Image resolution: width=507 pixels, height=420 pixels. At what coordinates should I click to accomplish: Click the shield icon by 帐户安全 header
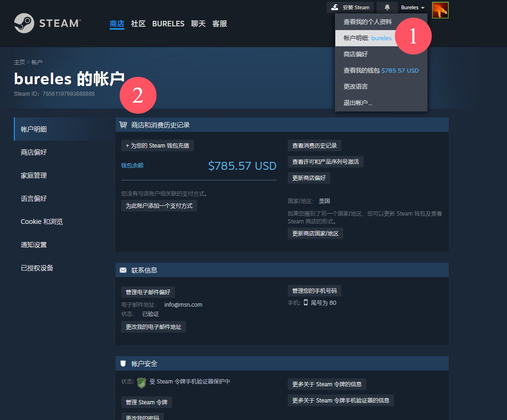(x=123, y=364)
